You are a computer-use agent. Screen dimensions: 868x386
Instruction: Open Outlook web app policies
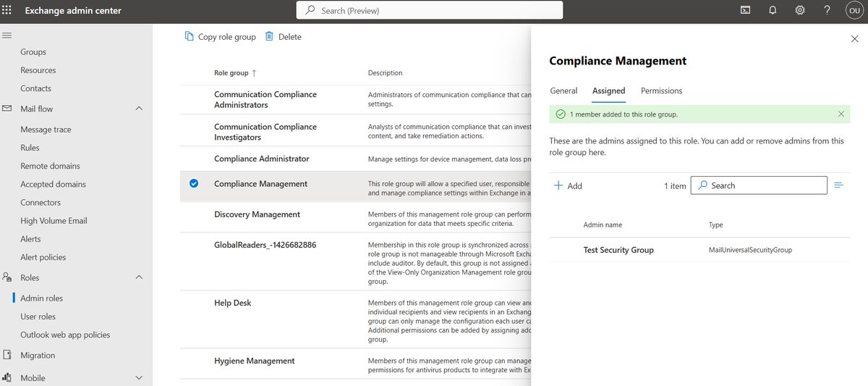point(65,335)
